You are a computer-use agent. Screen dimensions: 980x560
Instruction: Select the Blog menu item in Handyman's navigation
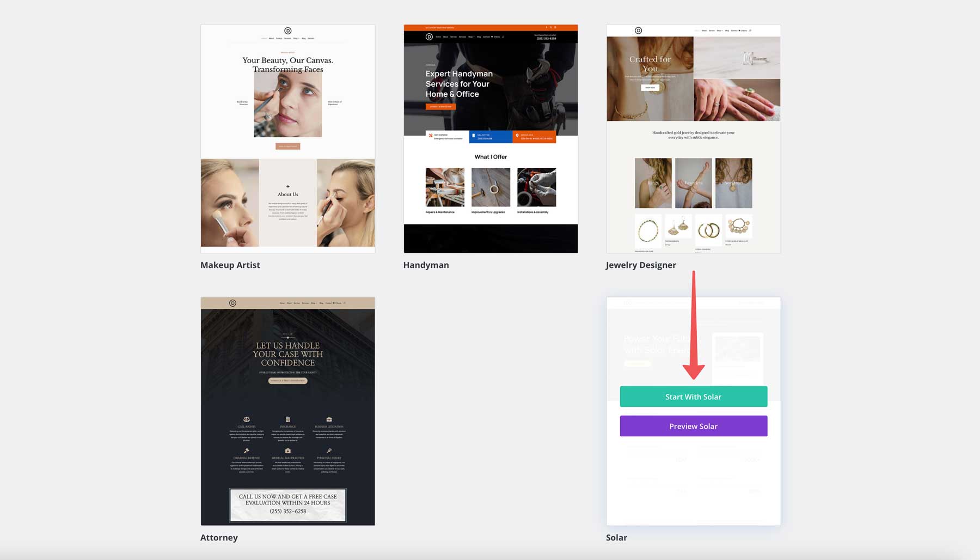(479, 36)
